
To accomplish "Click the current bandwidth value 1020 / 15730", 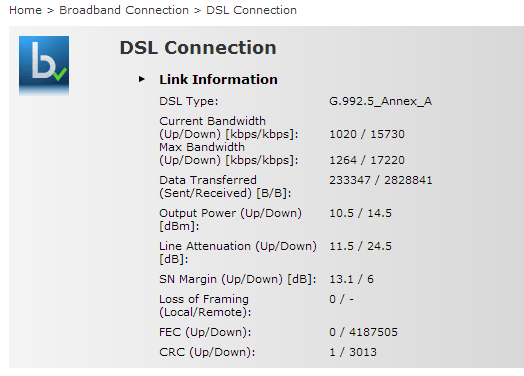I will (367, 134).
